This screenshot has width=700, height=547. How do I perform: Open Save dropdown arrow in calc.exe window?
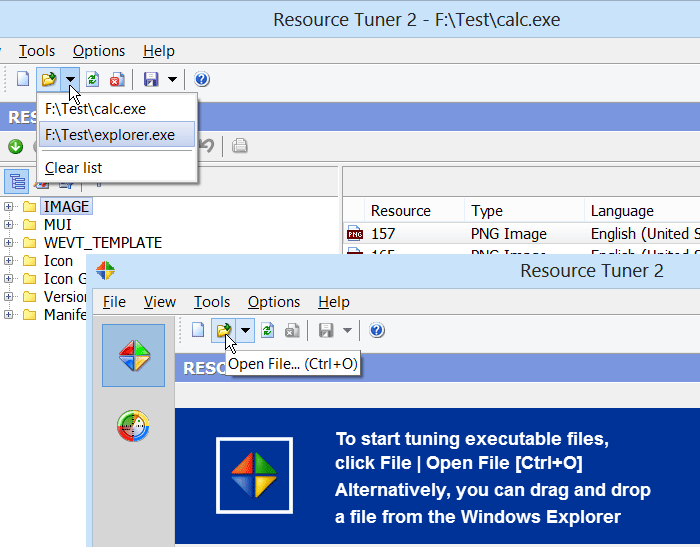tap(172, 79)
